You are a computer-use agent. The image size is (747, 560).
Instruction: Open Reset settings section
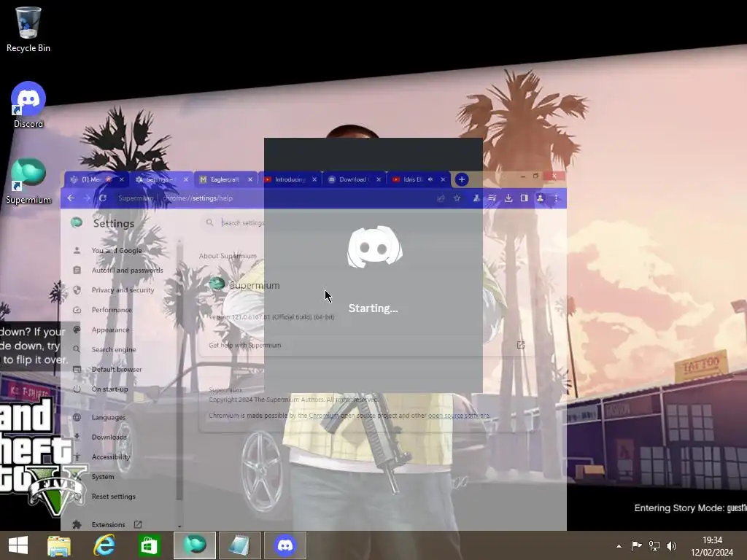pos(113,496)
